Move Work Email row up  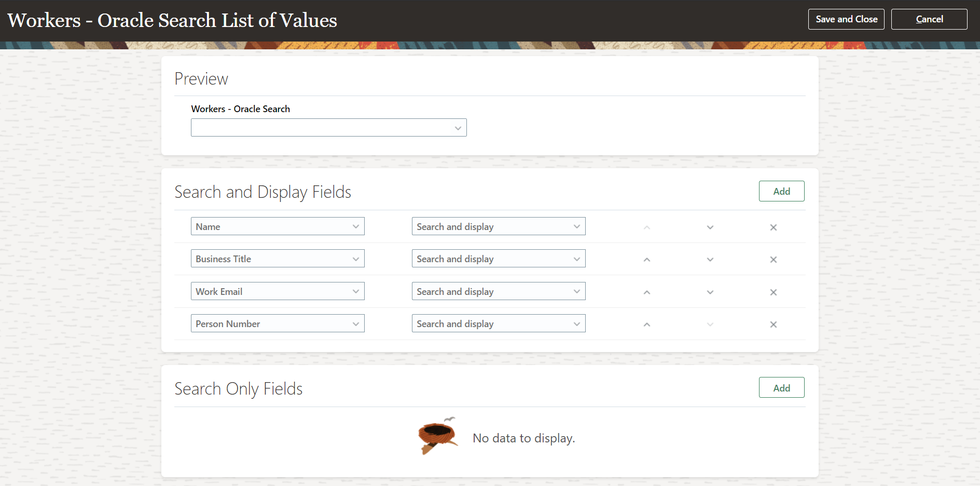pyautogui.click(x=647, y=292)
